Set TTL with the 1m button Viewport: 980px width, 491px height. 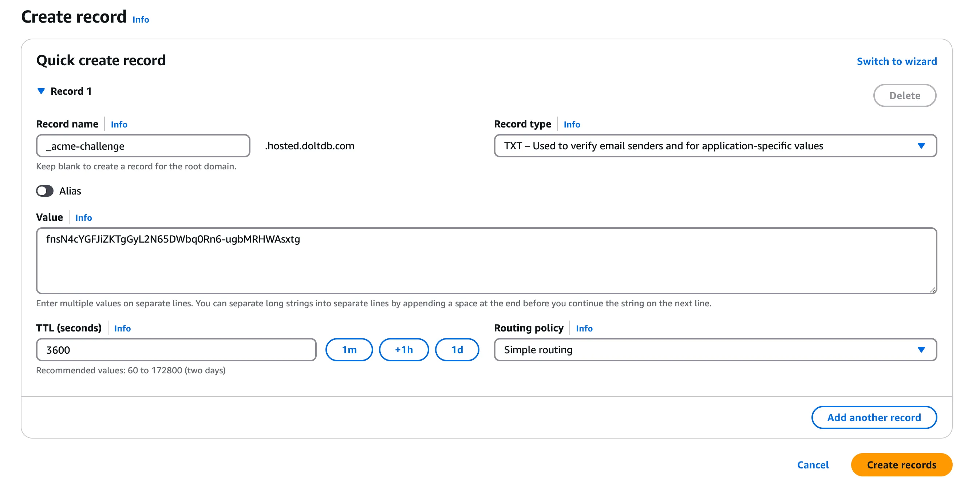pos(348,349)
